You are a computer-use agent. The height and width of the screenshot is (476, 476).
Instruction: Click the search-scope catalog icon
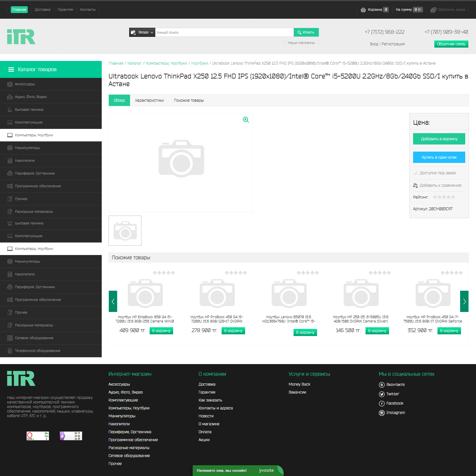click(133, 33)
